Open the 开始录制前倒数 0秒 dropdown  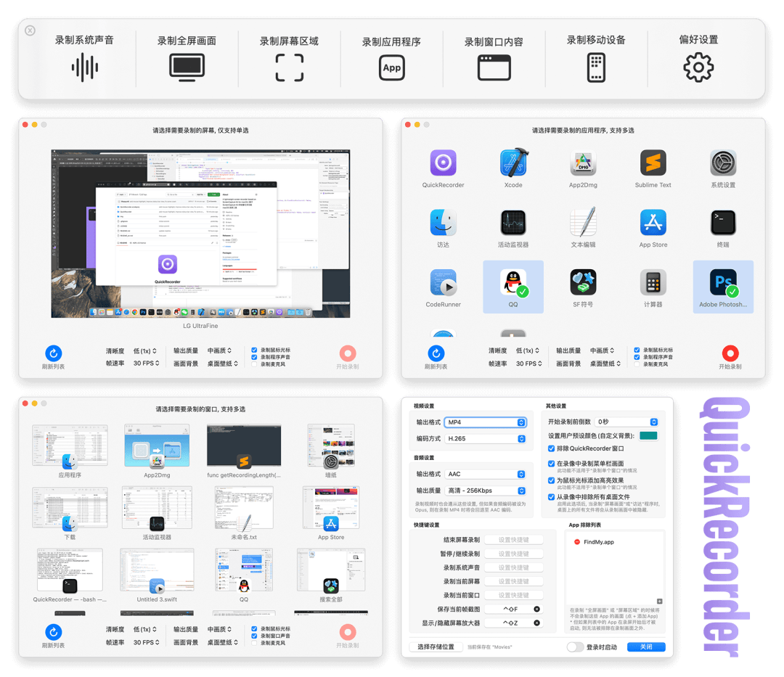point(626,422)
